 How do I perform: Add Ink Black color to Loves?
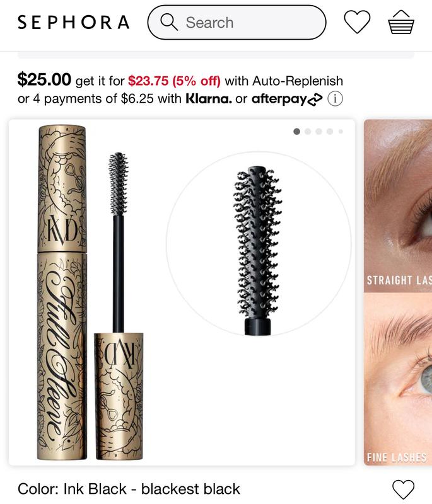click(x=404, y=490)
